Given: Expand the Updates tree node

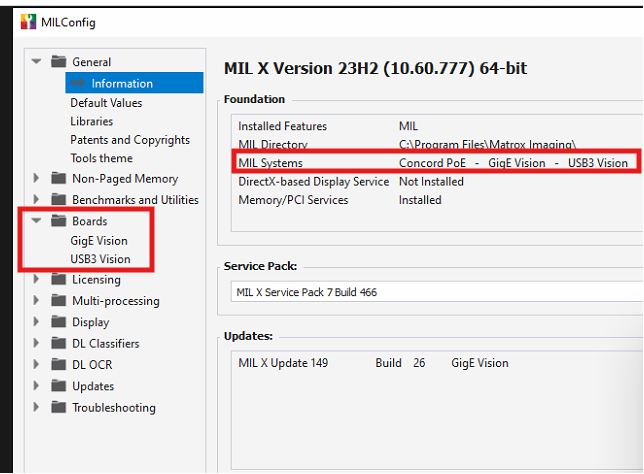Looking at the screenshot, I should tap(36, 386).
